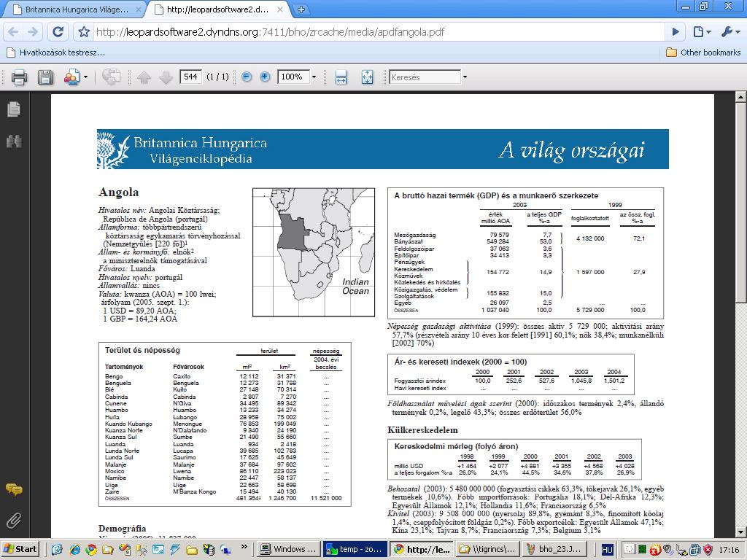747x560 pixels.
Task: Open the attachments paperclip panel
Action: tap(14, 521)
